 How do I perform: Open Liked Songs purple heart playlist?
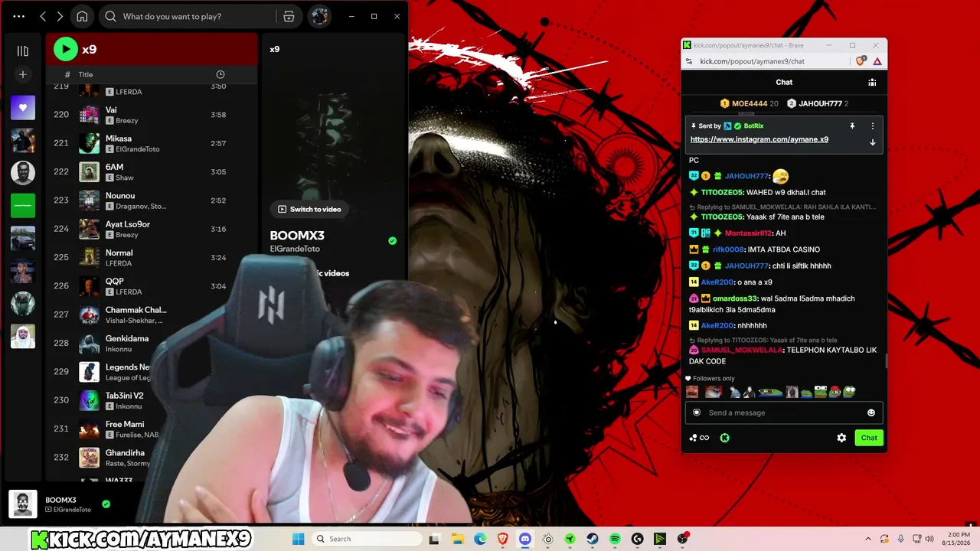click(23, 108)
